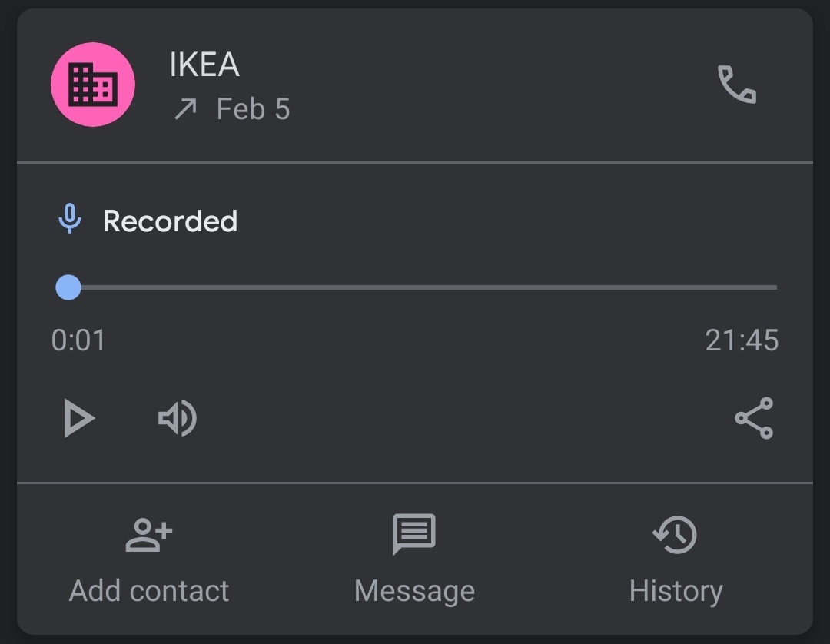The image size is (830, 644).
Task: Share the call recording
Action: 754,418
